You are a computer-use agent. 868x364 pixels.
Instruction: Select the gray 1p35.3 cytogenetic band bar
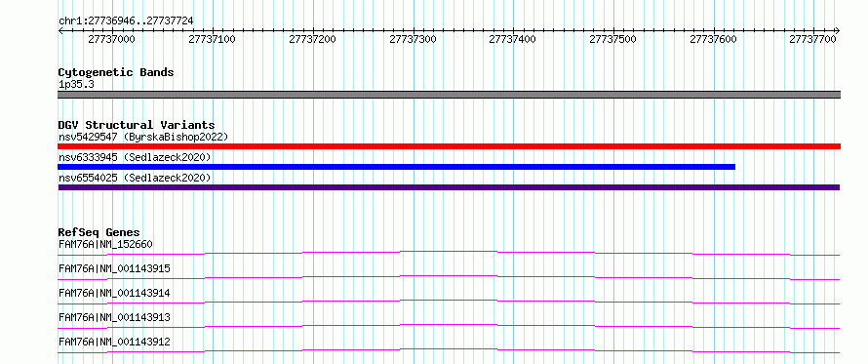pyautogui.click(x=449, y=95)
